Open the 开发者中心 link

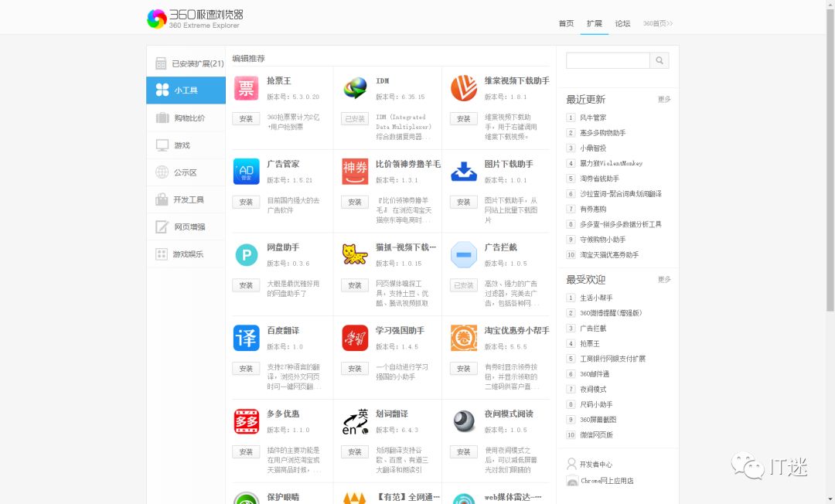[x=596, y=465]
